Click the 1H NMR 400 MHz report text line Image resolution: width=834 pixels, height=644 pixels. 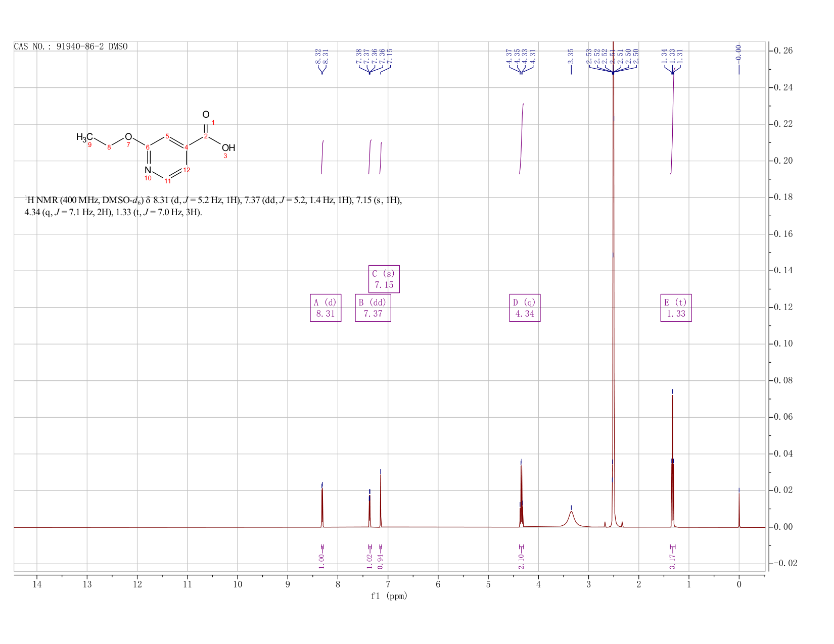pyautogui.click(x=213, y=201)
